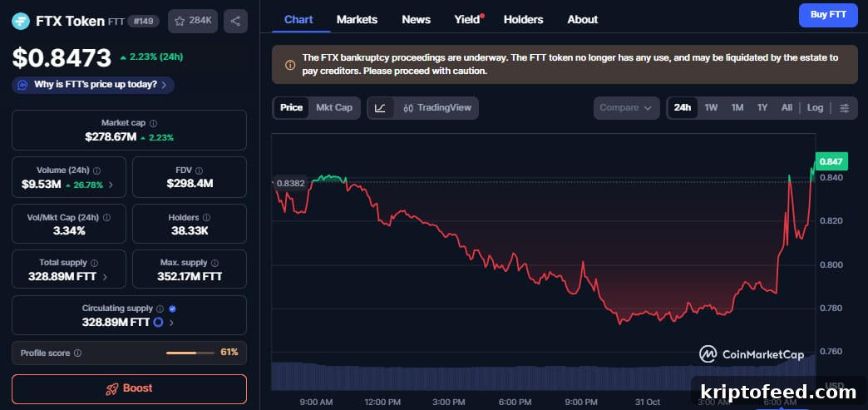868x410 pixels.
Task: Click Vol/Mkt Cap (24h) info icon
Action: click(107, 218)
